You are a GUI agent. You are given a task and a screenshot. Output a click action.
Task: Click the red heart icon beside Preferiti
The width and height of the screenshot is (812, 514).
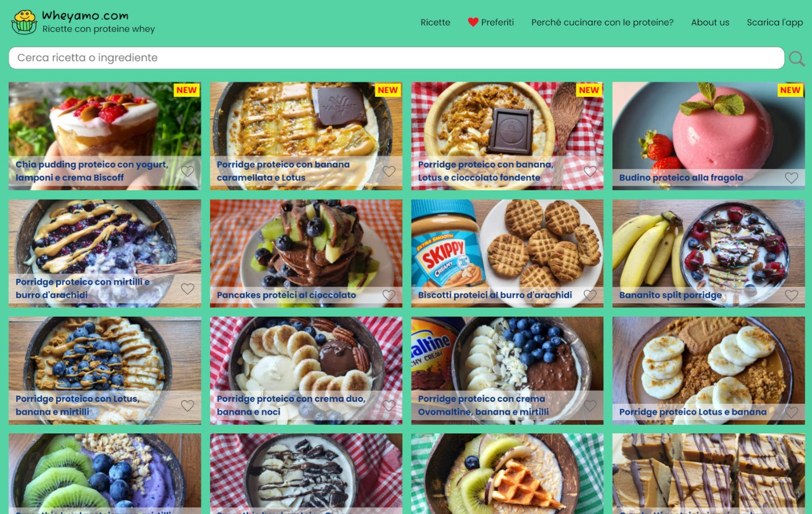point(473,22)
